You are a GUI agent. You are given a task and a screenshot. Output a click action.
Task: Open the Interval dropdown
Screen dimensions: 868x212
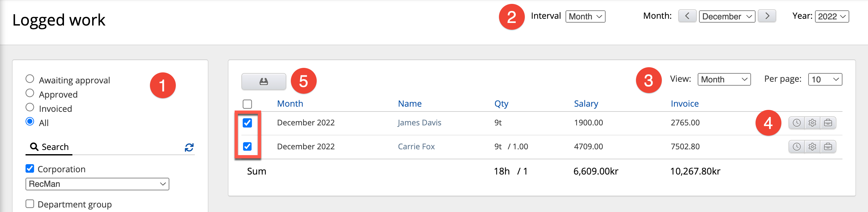585,16
